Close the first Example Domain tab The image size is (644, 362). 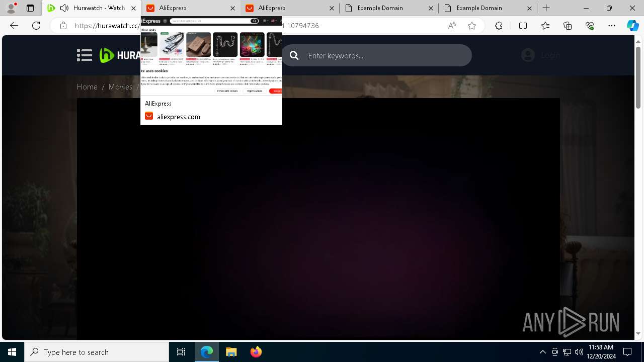[431, 8]
